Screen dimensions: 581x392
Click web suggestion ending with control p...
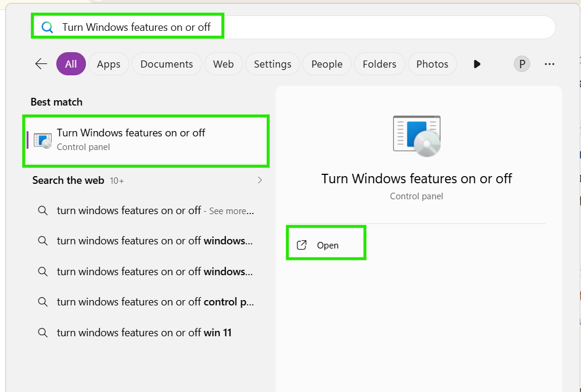click(146, 302)
